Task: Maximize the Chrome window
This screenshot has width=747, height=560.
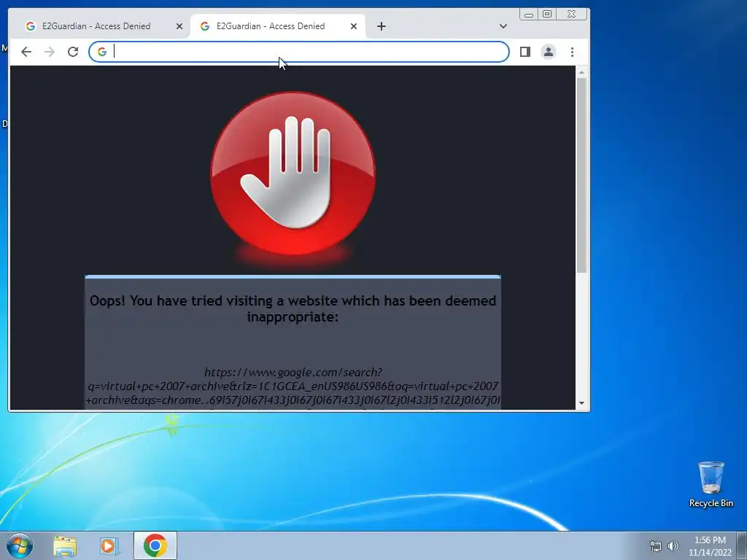Action: tap(547, 15)
